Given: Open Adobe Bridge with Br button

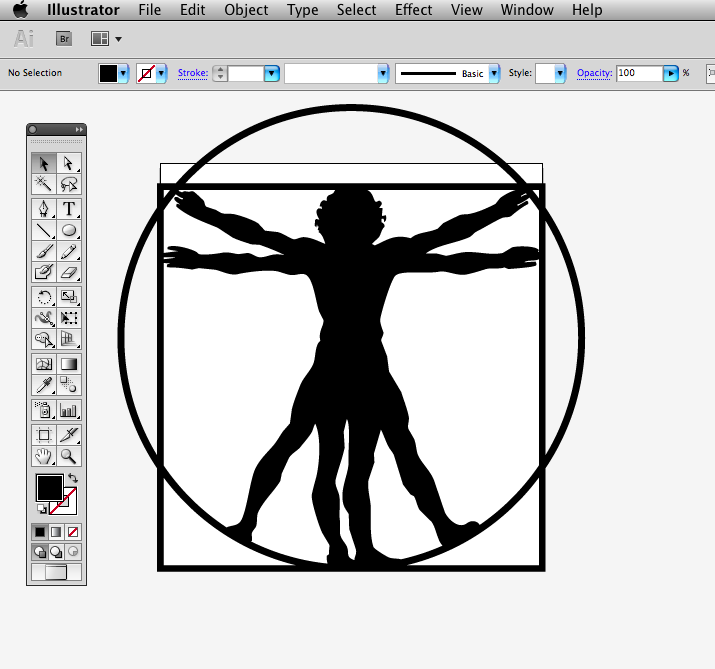Looking at the screenshot, I should [64, 39].
